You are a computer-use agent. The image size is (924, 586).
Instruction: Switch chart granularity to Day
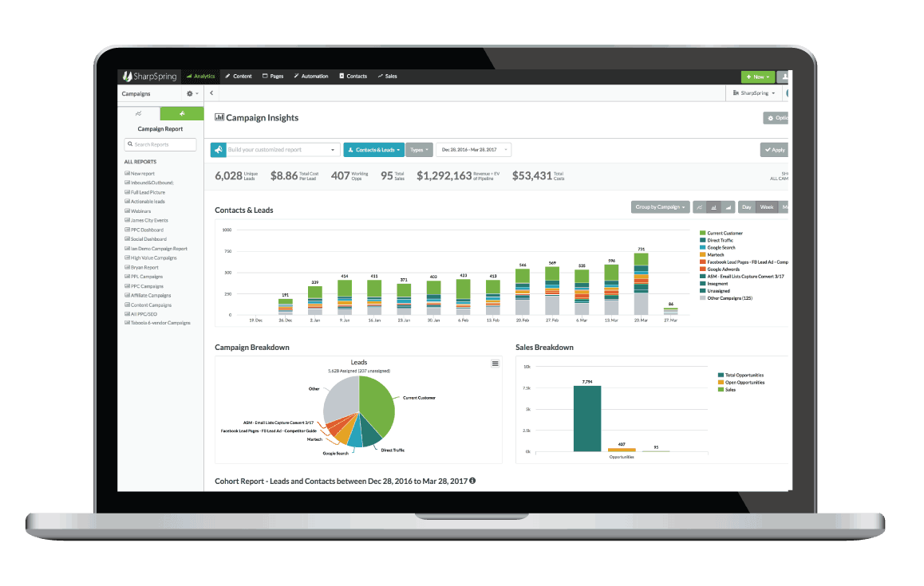click(x=746, y=206)
